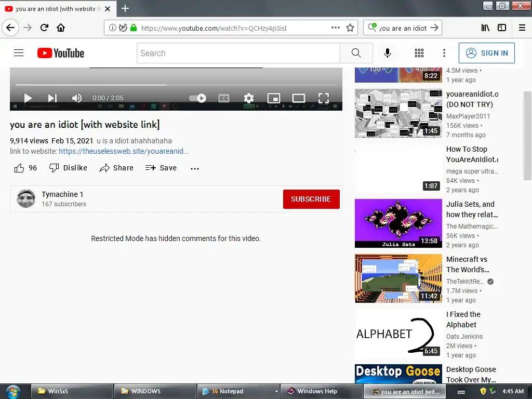The height and width of the screenshot is (399, 532).
Task: Switch to Windows Help taskbar item
Action: point(321,391)
